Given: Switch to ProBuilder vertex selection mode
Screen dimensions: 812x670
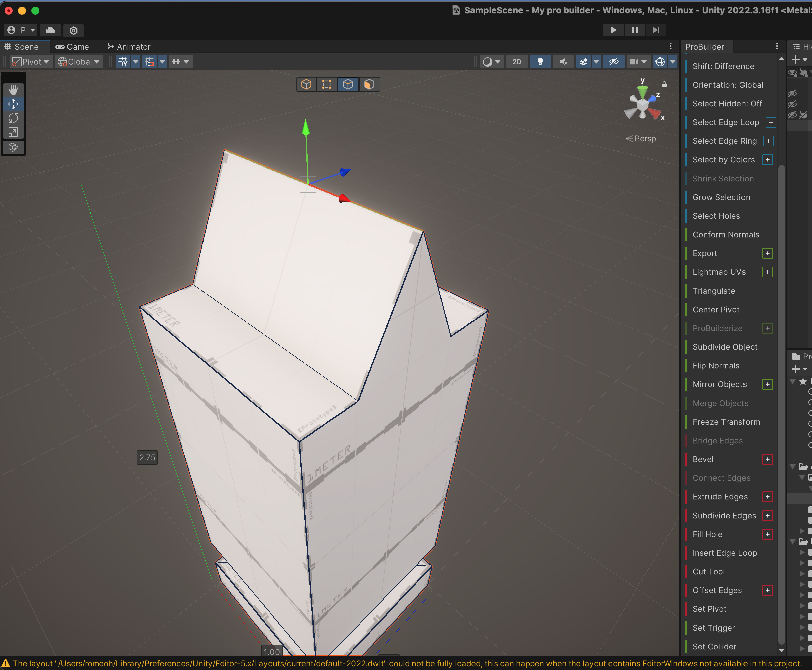Looking at the screenshot, I should (x=327, y=84).
